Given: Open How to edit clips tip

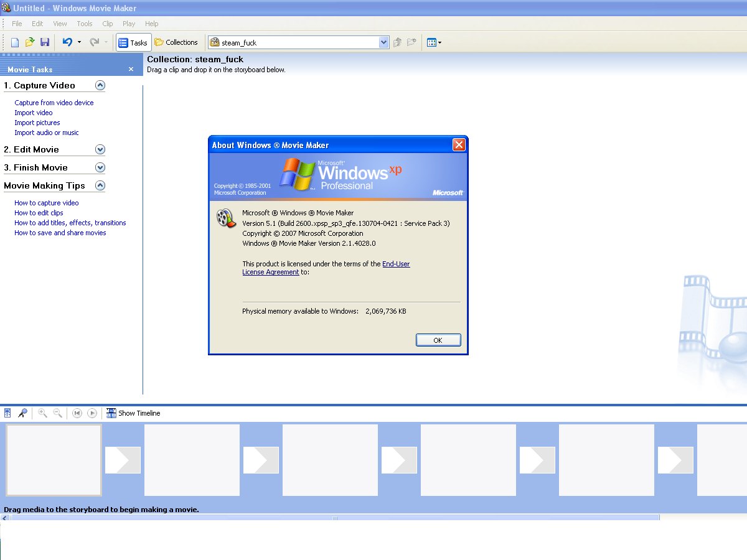Looking at the screenshot, I should pos(39,213).
